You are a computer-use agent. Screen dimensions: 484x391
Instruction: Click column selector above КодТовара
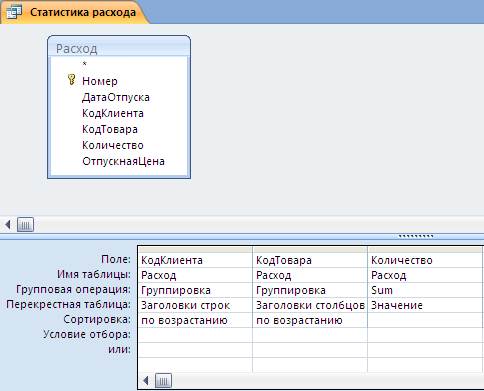coord(310,249)
